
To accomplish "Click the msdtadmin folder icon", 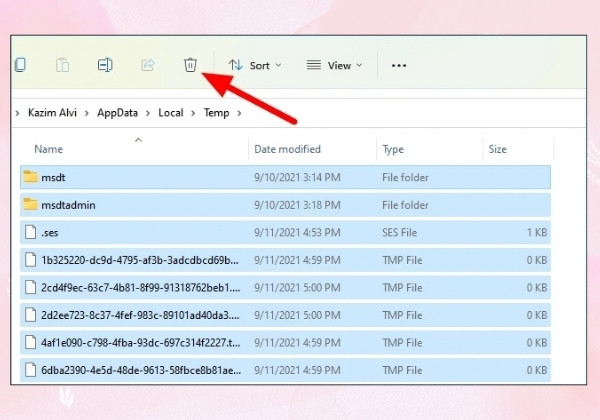I will (x=30, y=204).
